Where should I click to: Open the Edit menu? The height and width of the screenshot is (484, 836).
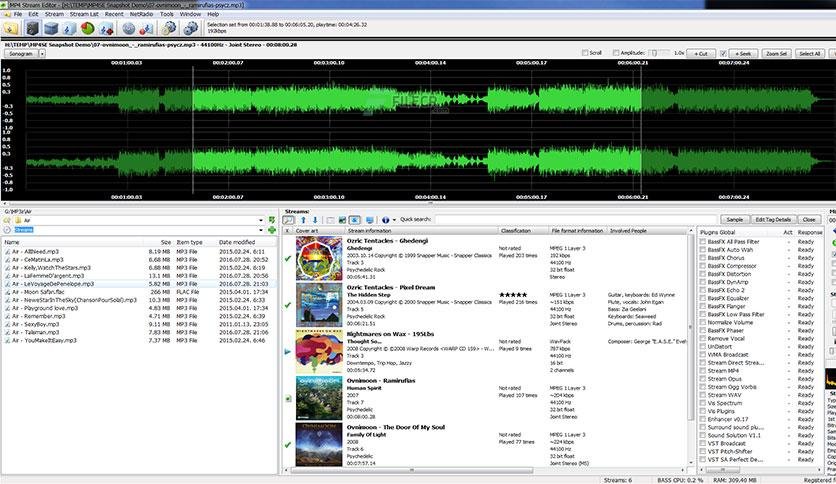click(x=33, y=14)
